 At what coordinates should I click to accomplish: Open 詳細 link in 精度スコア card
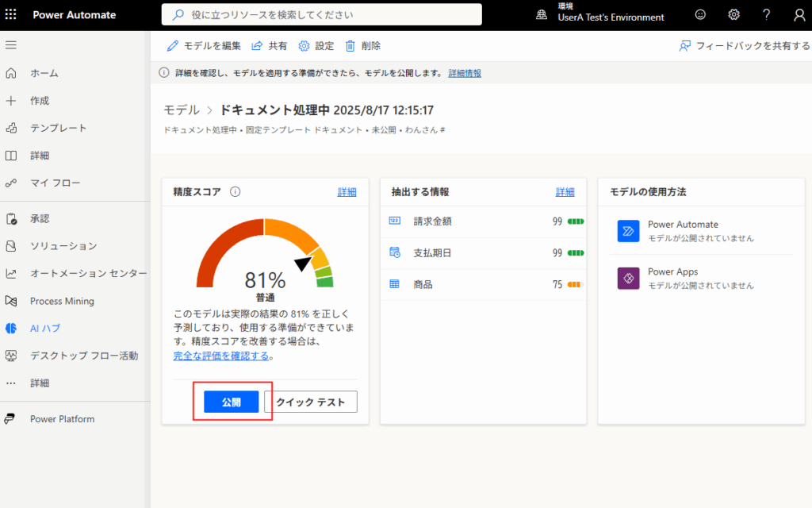347,192
